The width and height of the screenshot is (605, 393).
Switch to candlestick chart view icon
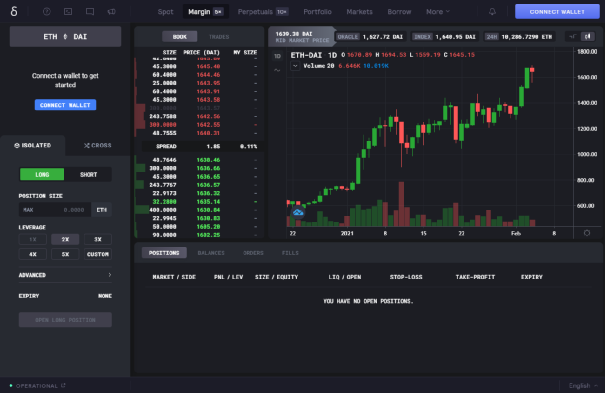pos(588,36)
